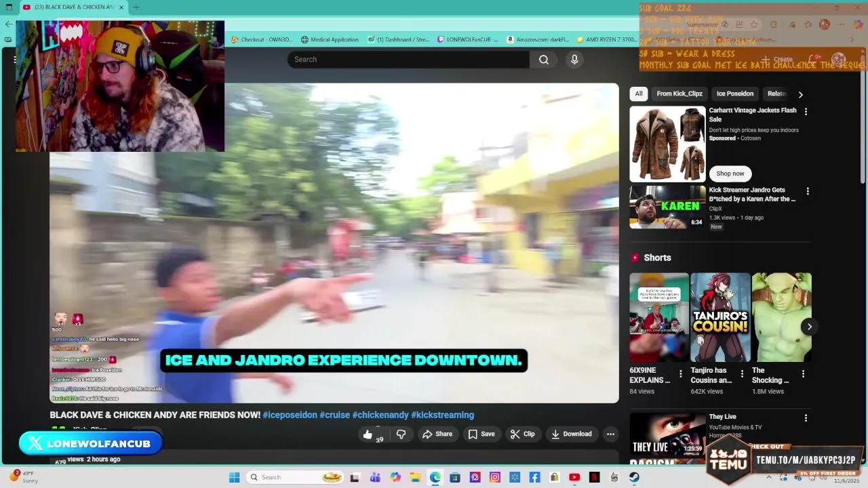Open options for The Shocking short
Screen dimensions: 868x488
(x=803, y=373)
